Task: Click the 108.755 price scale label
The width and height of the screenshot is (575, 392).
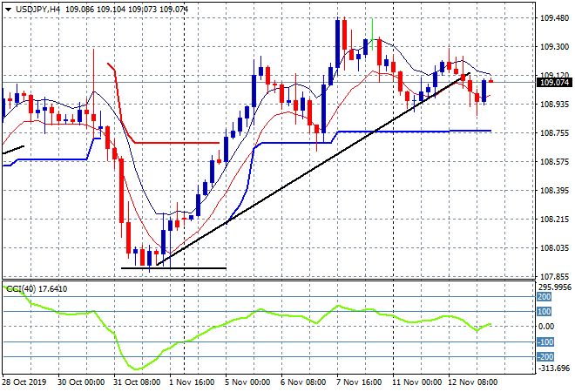Action: point(554,133)
